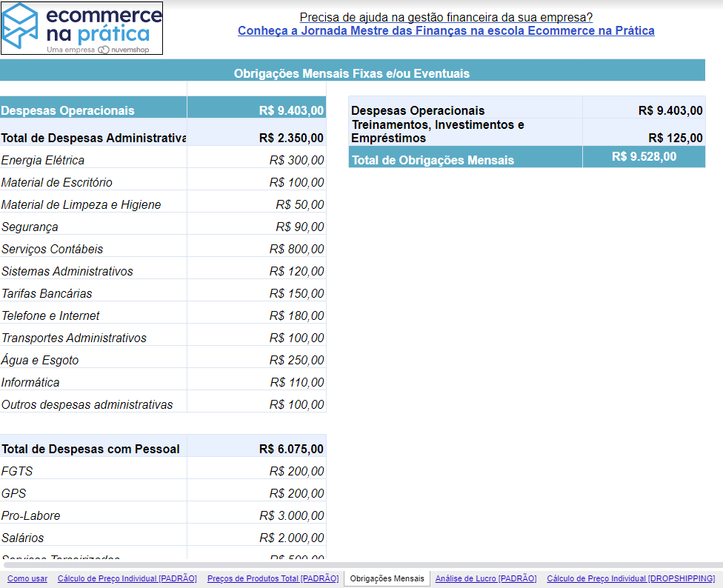Click the R$ 150,00 Tarifas Bancárias value

(x=256, y=290)
